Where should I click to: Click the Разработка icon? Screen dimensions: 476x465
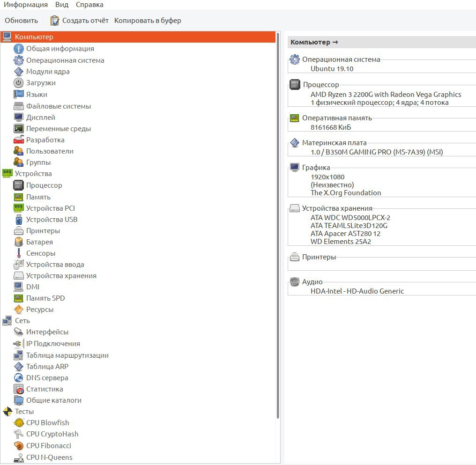[19, 140]
